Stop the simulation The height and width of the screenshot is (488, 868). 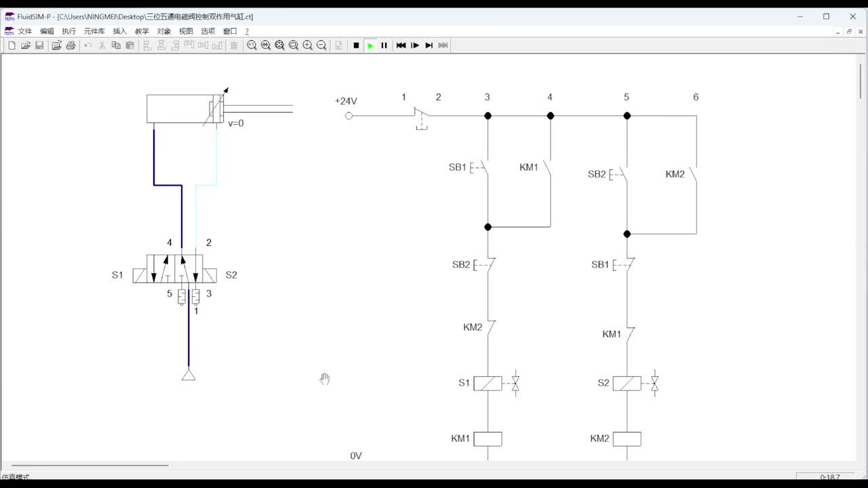356,45
